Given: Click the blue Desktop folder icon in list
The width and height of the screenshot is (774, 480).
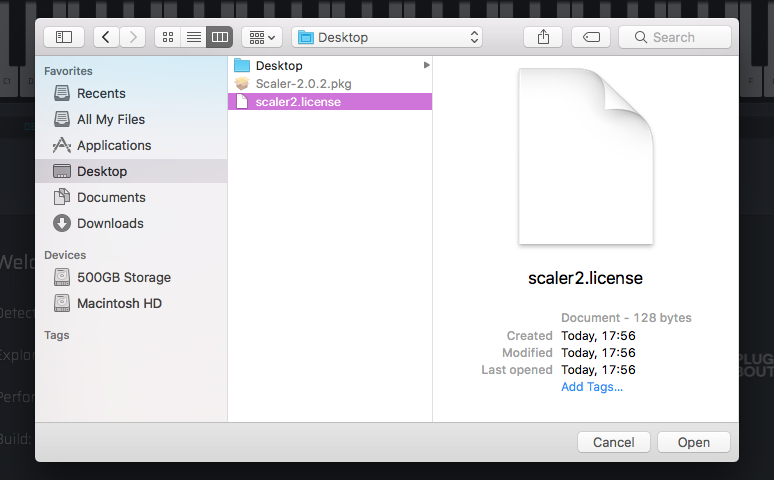Looking at the screenshot, I should click(x=242, y=65).
